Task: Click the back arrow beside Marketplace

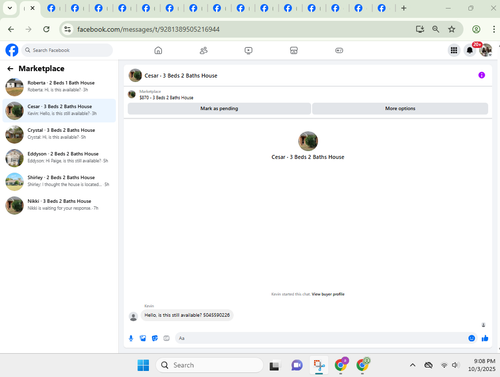Action: tap(10, 69)
